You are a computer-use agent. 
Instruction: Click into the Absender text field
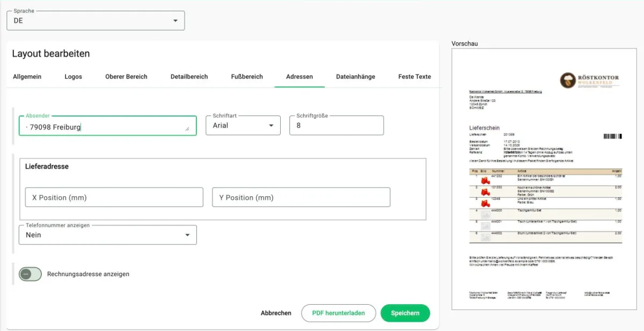107,126
